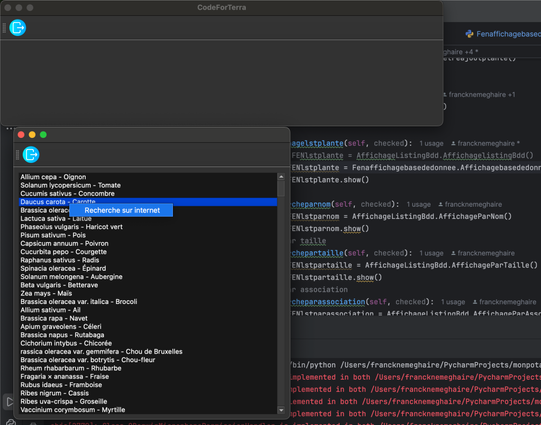Click the scroll up arrow of plant list

281,177
